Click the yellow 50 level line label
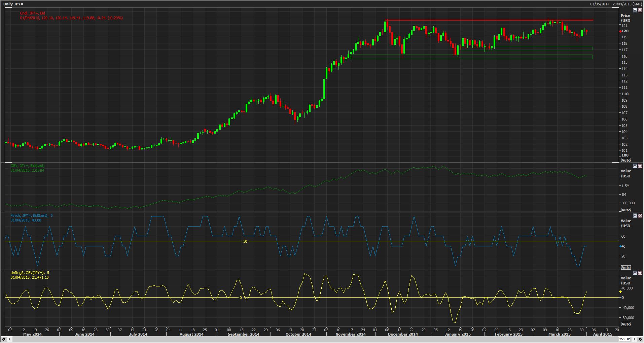The width and height of the screenshot is (644, 343). [245, 241]
